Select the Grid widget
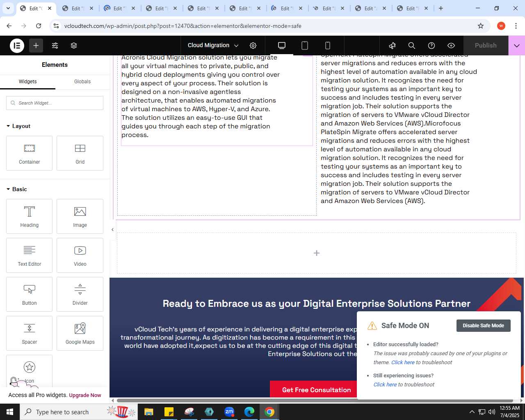 (x=80, y=153)
